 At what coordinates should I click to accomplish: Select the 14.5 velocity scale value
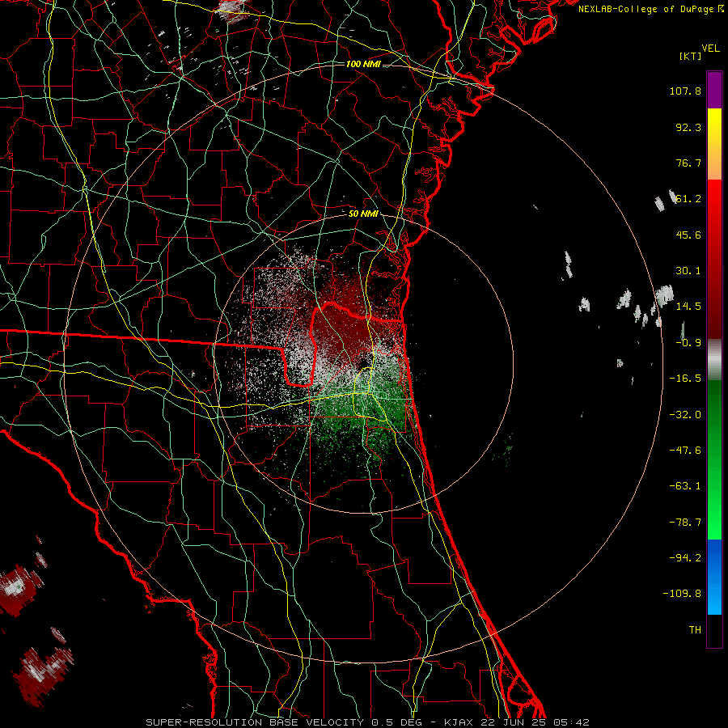(x=688, y=307)
